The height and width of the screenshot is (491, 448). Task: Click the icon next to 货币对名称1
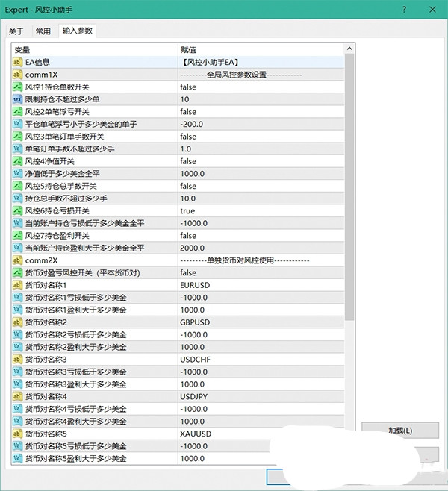(x=18, y=285)
